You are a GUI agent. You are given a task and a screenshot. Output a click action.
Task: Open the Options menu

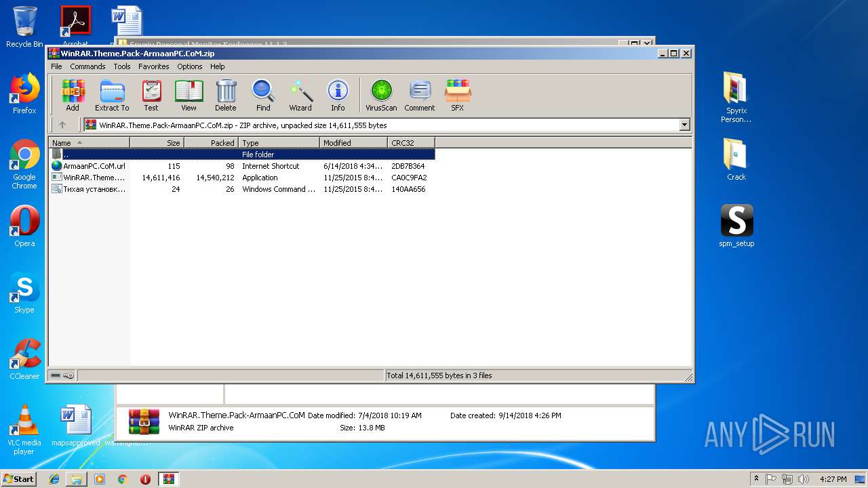point(190,66)
